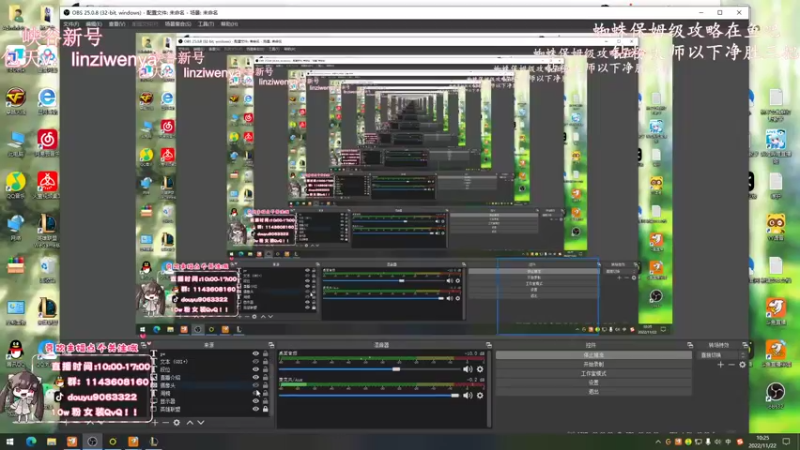The image size is (800, 450).
Task: Open the 查看(V) menu
Action: click(117, 24)
